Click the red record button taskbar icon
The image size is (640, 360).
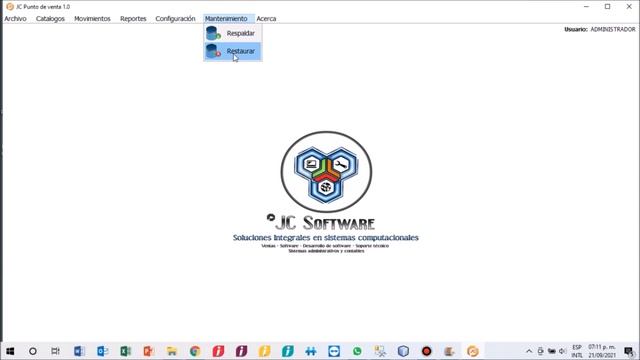pos(427,351)
